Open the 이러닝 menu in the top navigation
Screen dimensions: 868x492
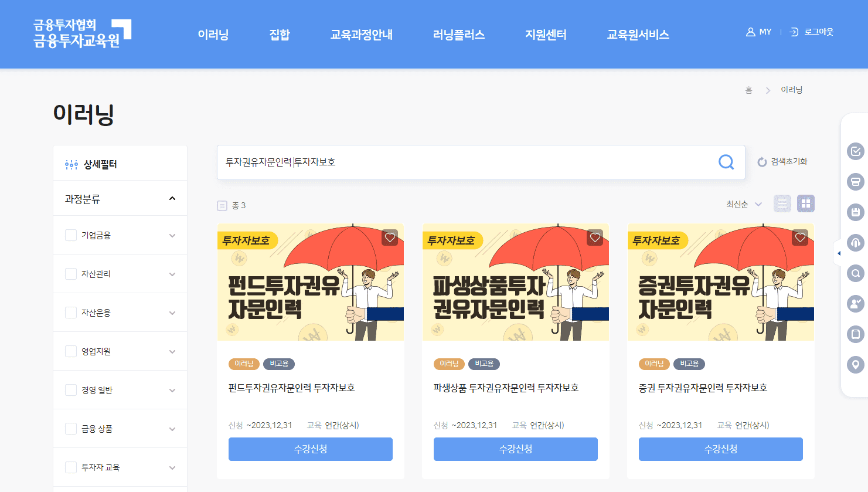[213, 35]
